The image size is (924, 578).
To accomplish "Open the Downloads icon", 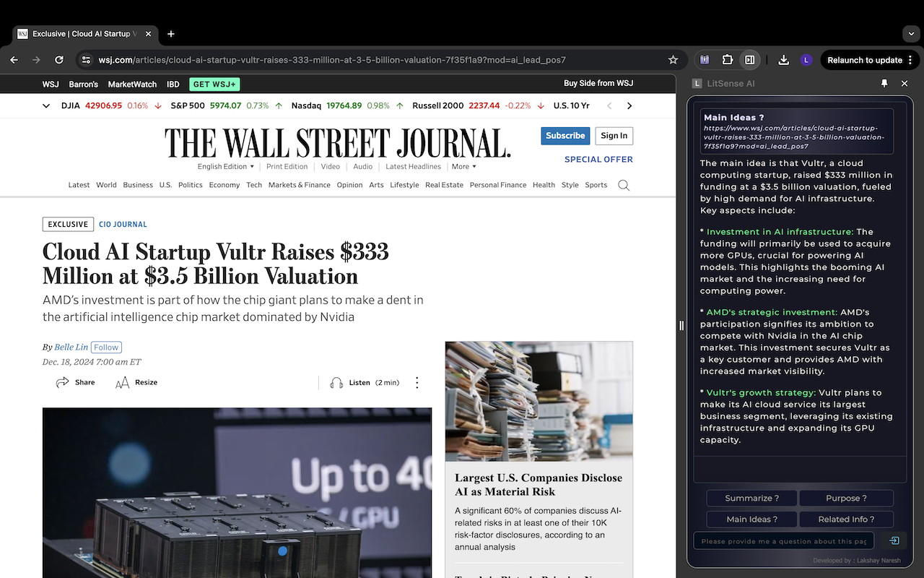I will [783, 60].
